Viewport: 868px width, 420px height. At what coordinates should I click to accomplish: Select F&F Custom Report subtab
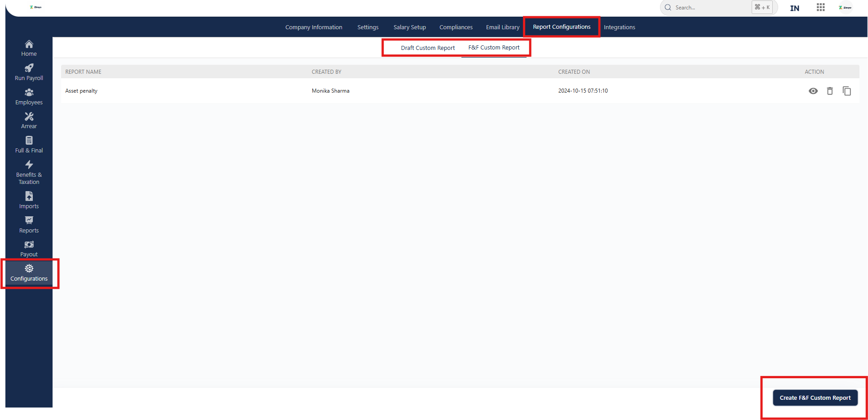tap(494, 48)
